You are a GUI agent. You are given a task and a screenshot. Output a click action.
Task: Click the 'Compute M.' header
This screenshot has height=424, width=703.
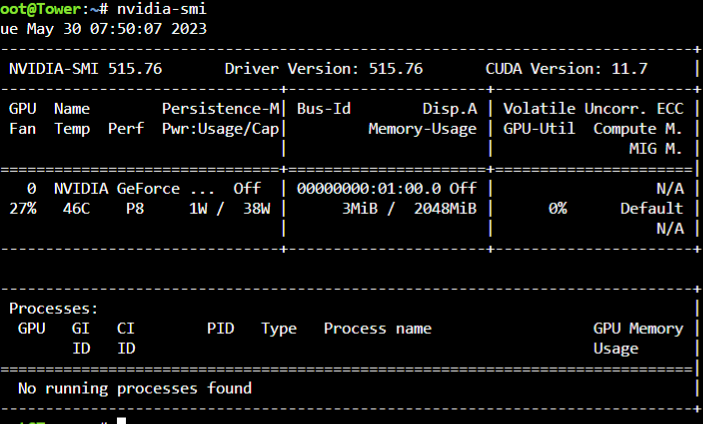tap(638, 129)
